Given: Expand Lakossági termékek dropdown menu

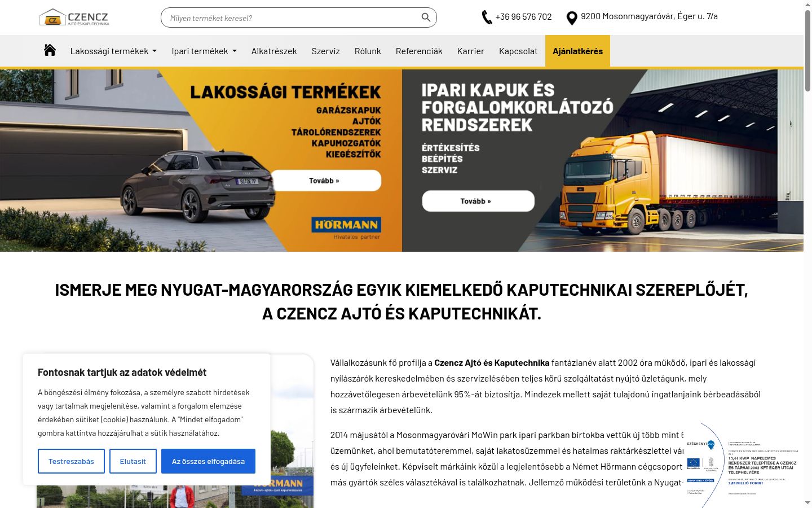Looking at the screenshot, I should tap(113, 51).
